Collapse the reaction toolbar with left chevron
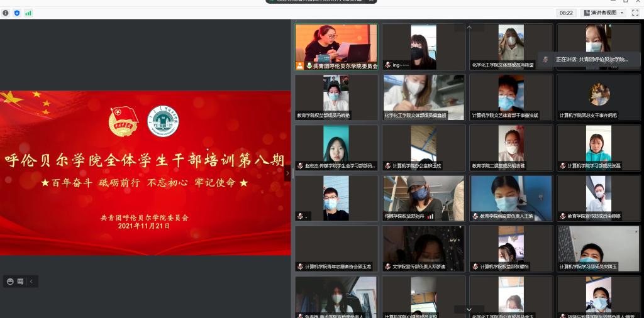 (31, 282)
